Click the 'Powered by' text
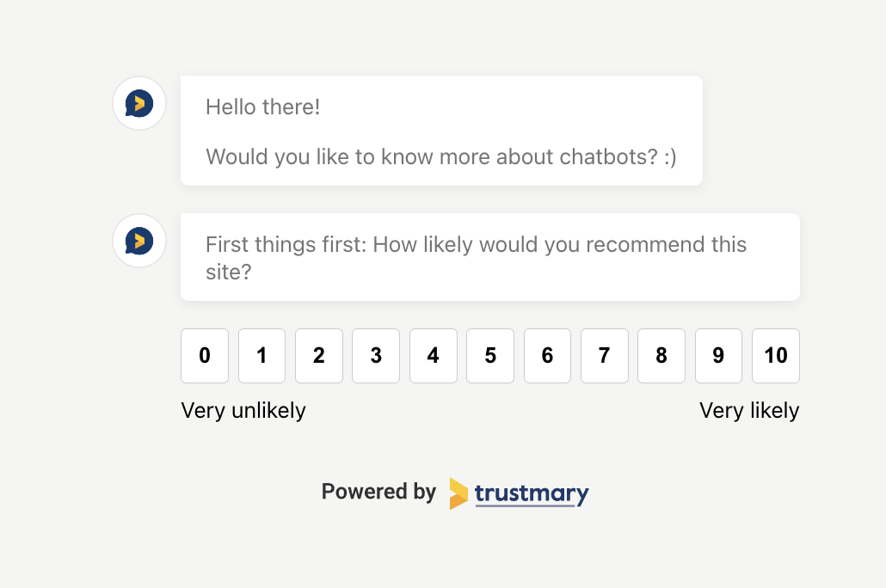Screen dimensions: 886x588 (378, 492)
